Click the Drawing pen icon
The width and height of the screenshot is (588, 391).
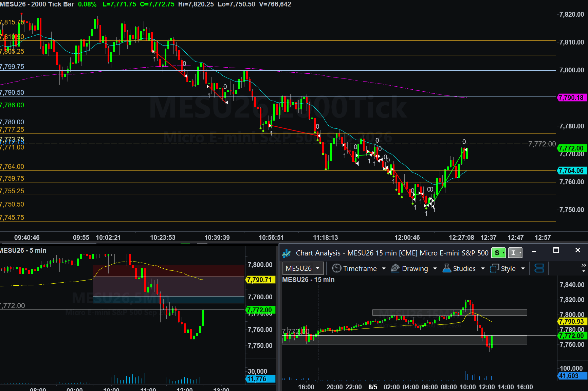395,268
